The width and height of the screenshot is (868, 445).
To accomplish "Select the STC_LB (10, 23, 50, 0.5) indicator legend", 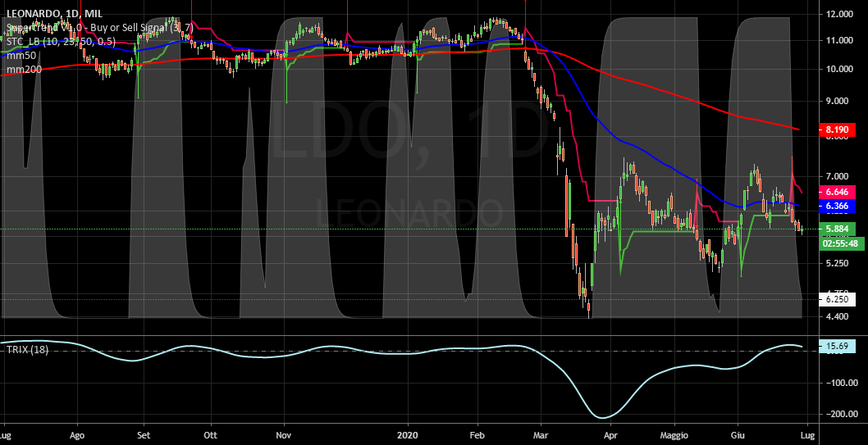I will [61, 40].
